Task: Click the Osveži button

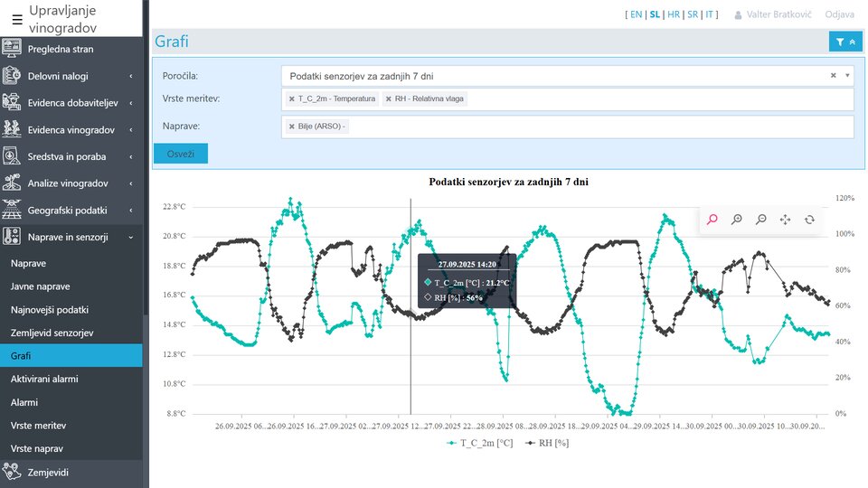Action: 180,154
